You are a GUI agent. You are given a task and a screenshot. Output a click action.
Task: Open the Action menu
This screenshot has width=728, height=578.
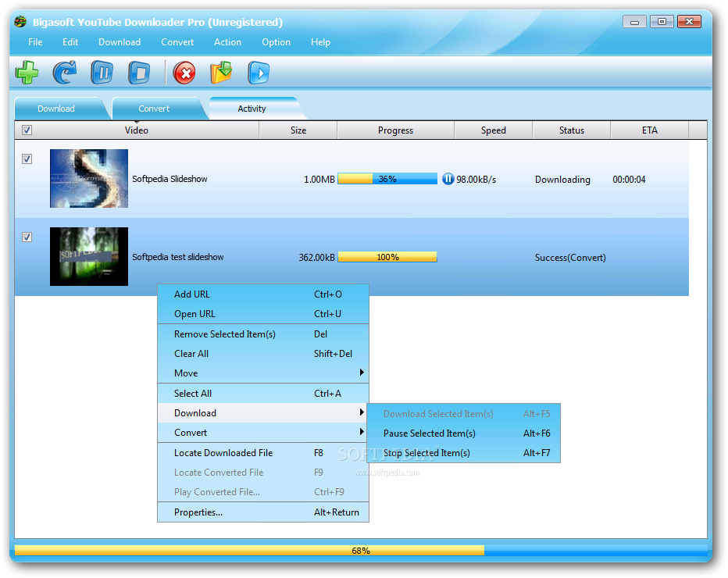[227, 41]
